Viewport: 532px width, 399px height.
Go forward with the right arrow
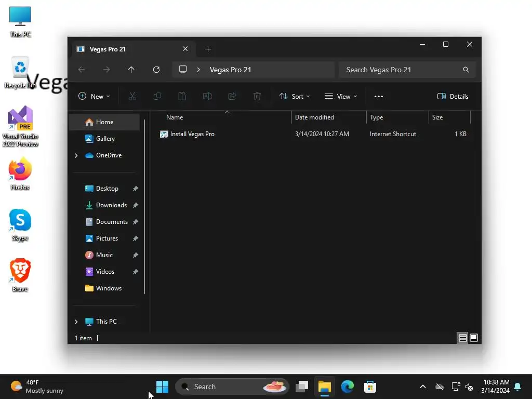(x=107, y=70)
